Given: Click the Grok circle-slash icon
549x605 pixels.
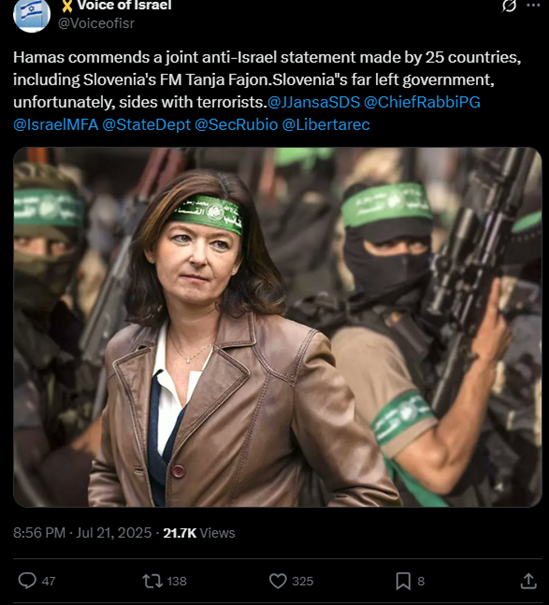Looking at the screenshot, I should click(x=508, y=5).
